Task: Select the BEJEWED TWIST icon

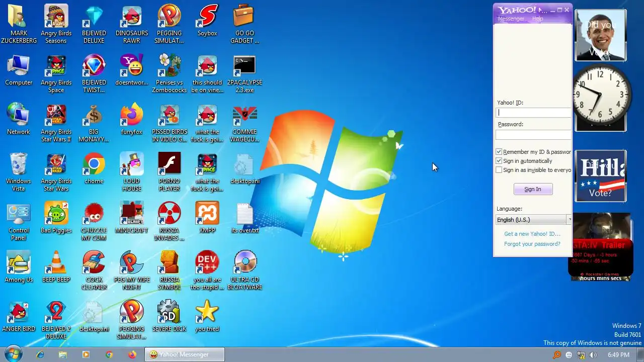Action: [x=94, y=73]
